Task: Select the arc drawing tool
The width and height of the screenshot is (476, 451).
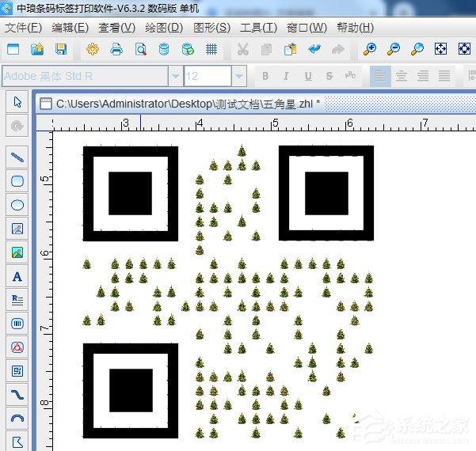Action: 17,419
